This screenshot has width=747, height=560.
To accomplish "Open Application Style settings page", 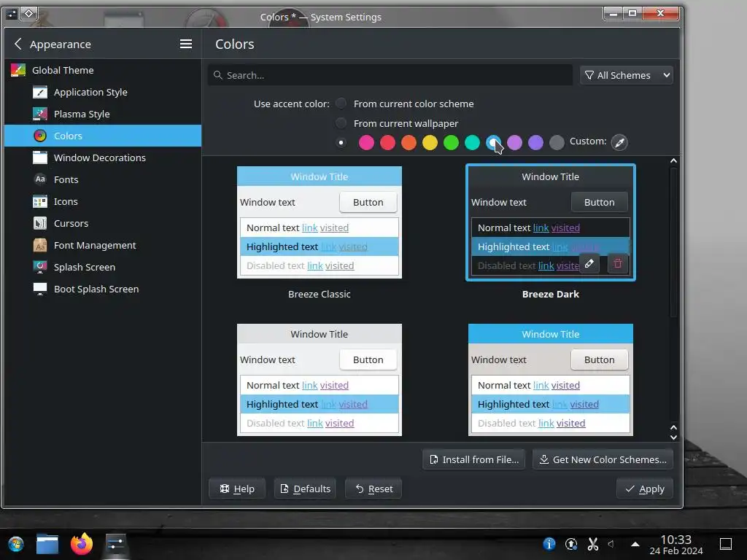I will [103, 92].
